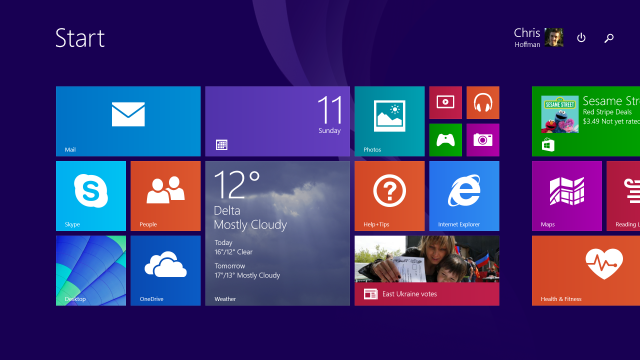
Task: Launch Internet Explorer tile
Action: pyautogui.click(x=464, y=196)
